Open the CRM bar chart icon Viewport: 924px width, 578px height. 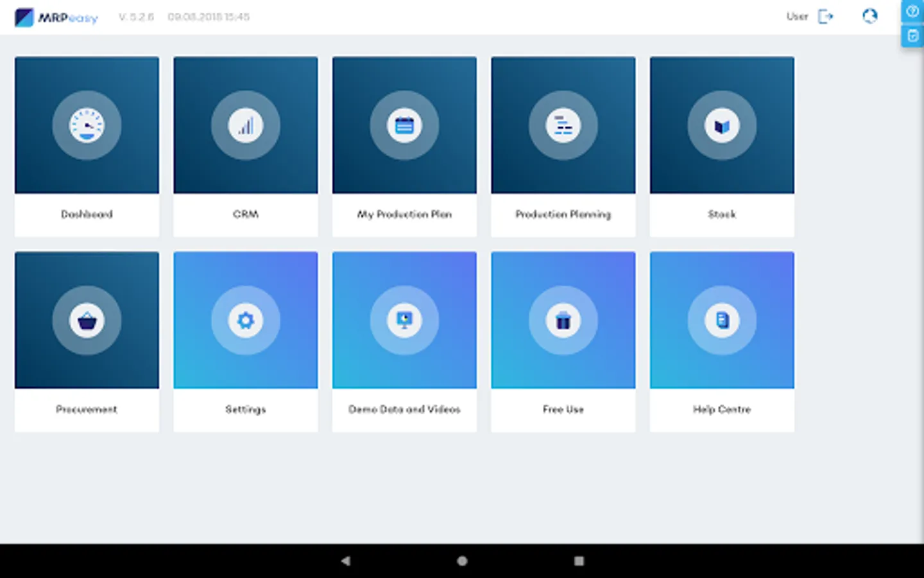tap(246, 125)
